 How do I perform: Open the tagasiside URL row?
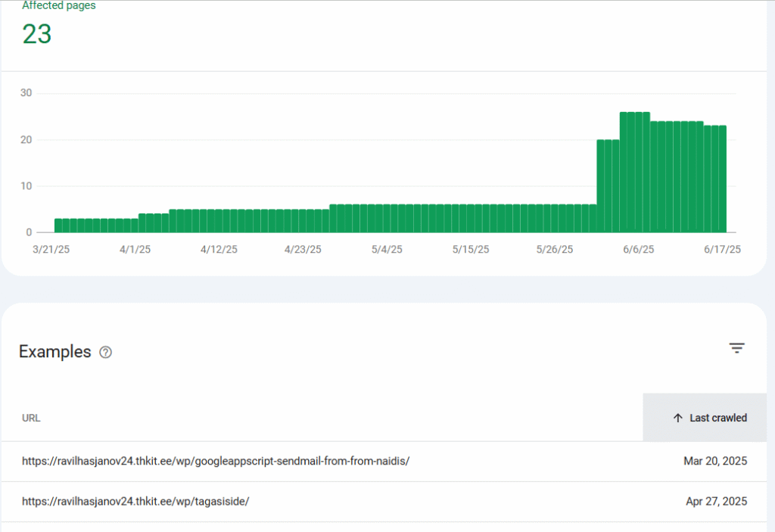click(135, 501)
